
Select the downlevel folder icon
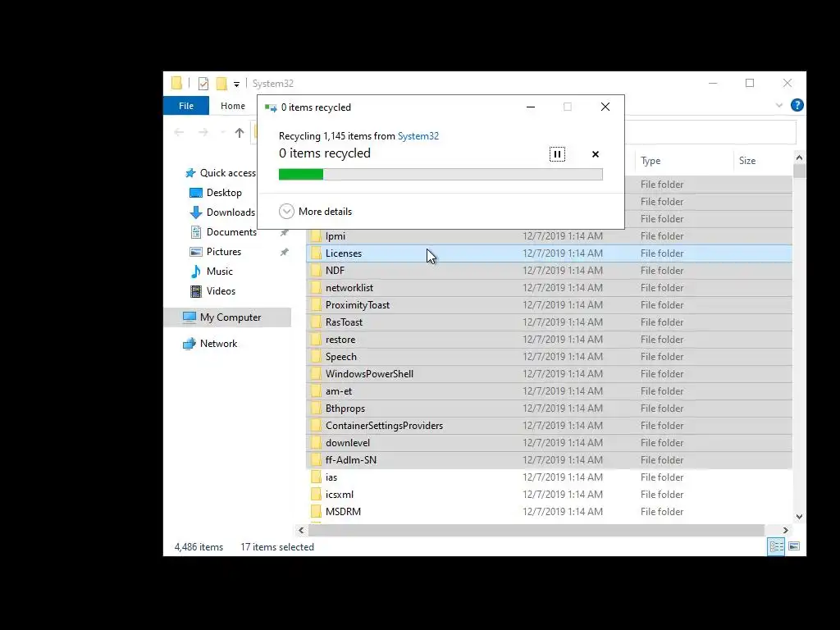(316, 443)
